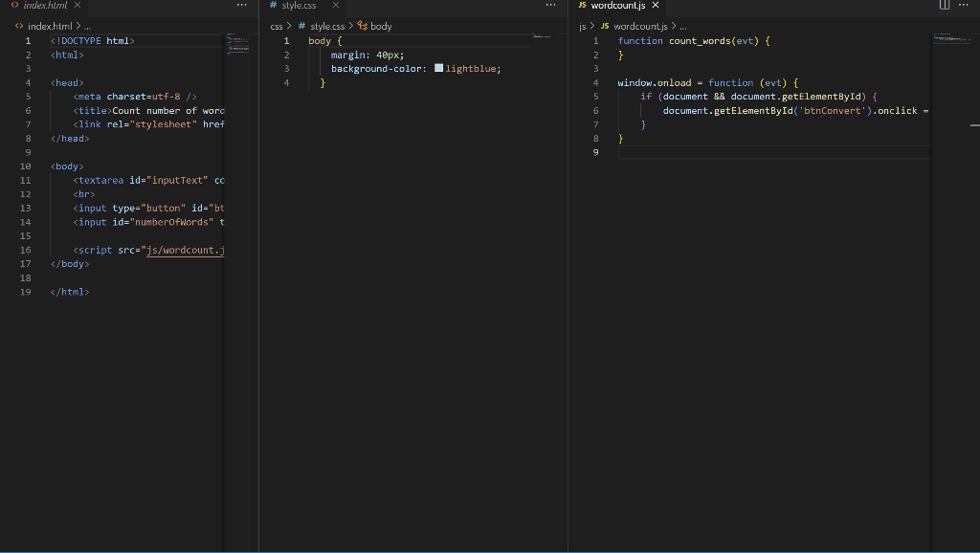Click the input id="numberOfWords" line
The width and height of the screenshot is (980, 553).
[x=148, y=222]
